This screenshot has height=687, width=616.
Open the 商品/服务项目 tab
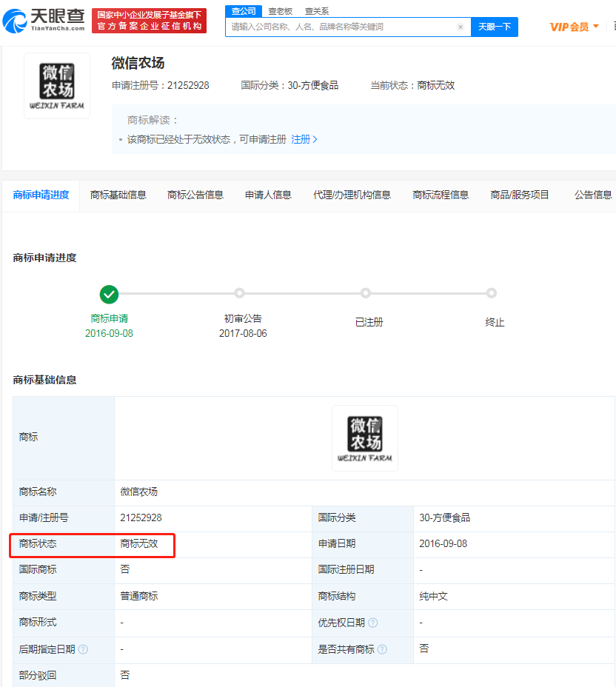[x=520, y=195]
